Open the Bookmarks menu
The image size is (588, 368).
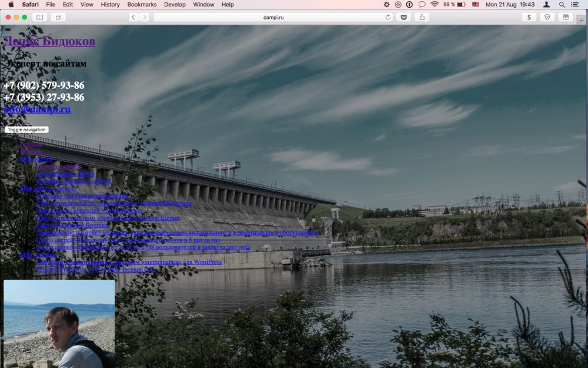pyautogui.click(x=142, y=5)
